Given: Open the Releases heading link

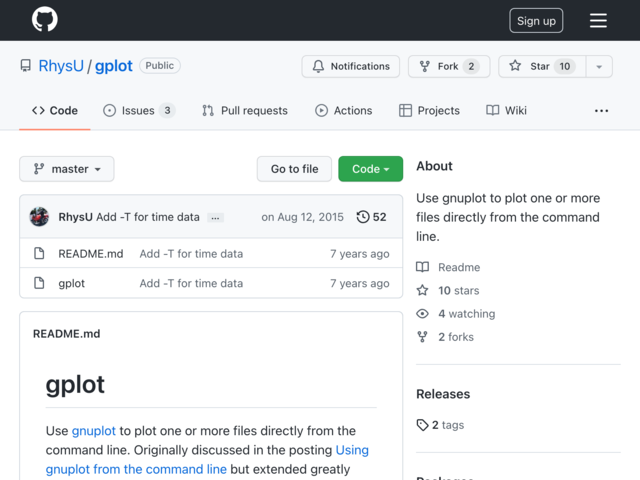Looking at the screenshot, I should click(x=443, y=394).
